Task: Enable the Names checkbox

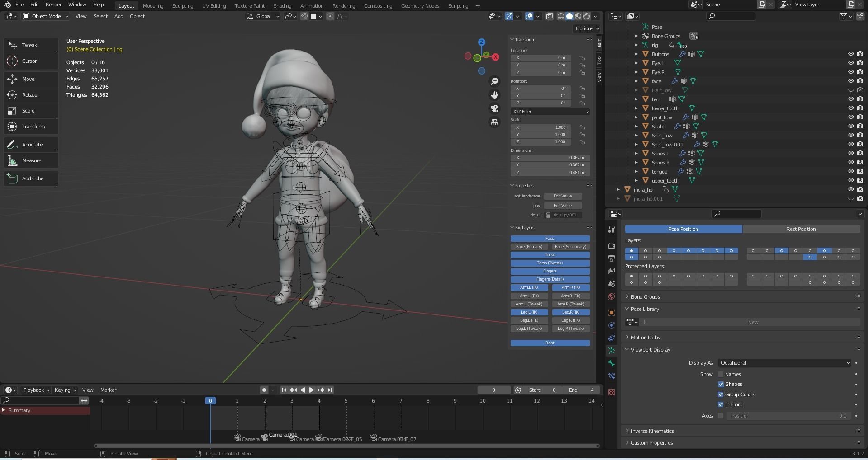Action: 721,374
